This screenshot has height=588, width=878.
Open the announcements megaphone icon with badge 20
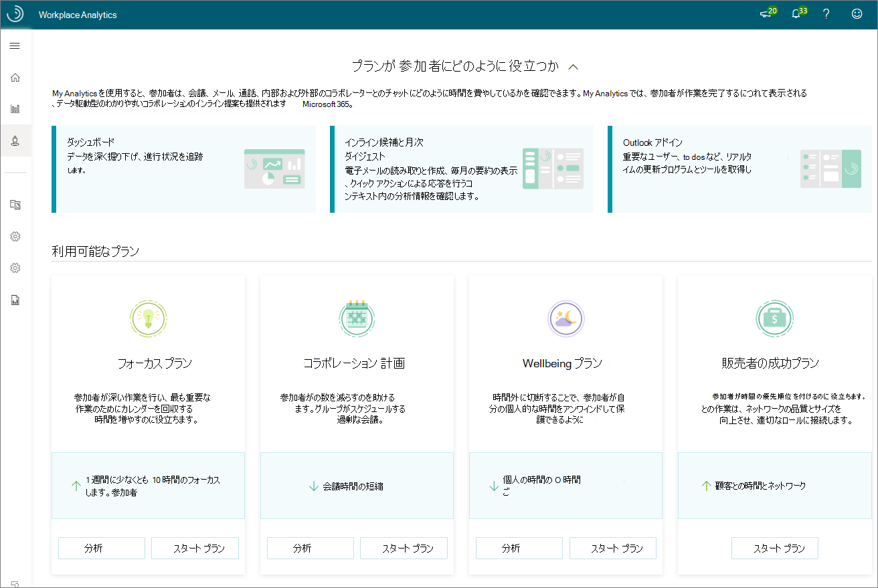767,13
